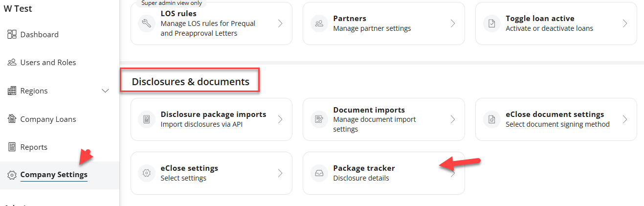The height and width of the screenshot is (206, 644).
Task: Click the Toggle loan active document icon
Action: coord(491,23)
